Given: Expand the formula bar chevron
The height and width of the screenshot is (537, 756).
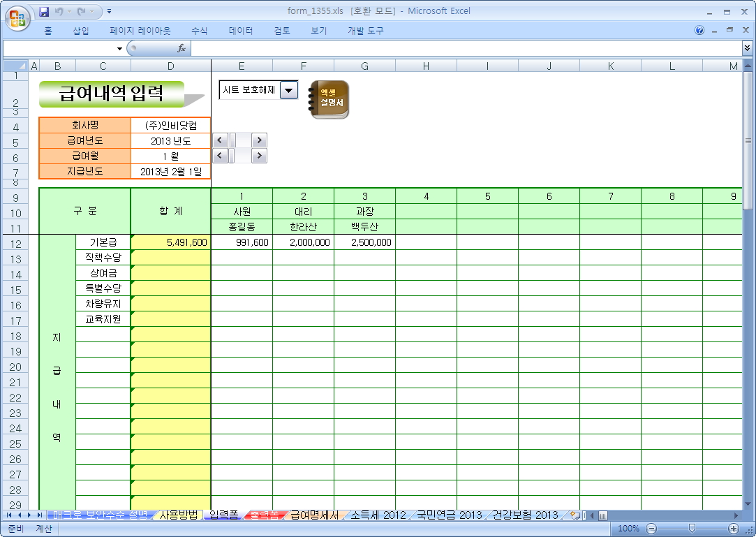Looking at the screenshot, I should (748, 48).
